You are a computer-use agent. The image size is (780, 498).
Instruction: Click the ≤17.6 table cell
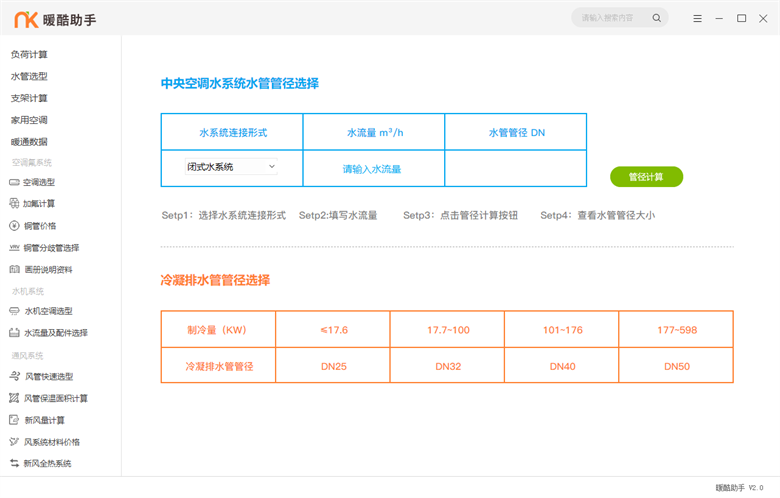click(333, 330)
